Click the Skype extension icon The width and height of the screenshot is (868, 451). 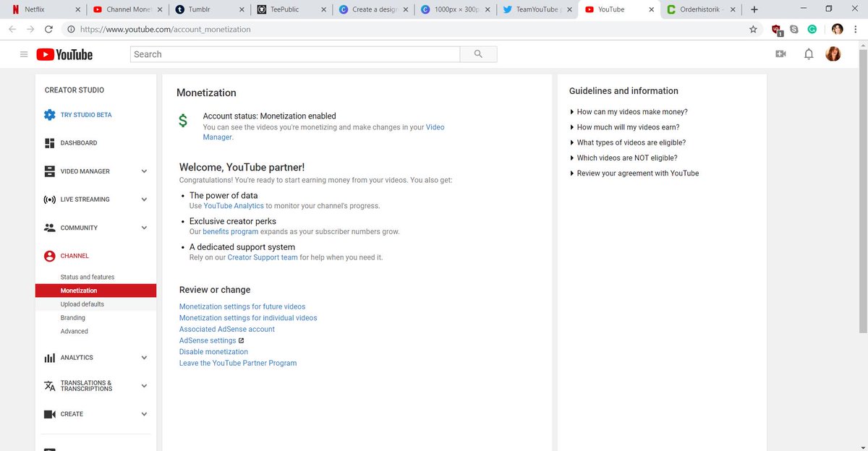pos(794,30)
